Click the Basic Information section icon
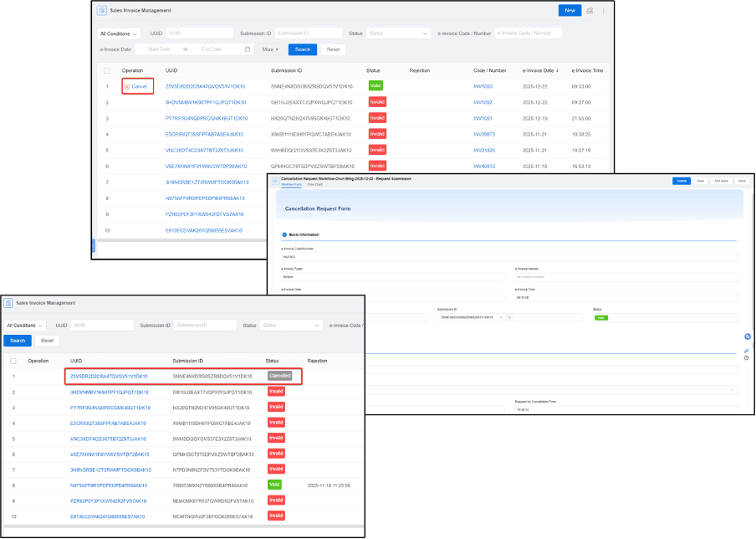This screenshot has height=539, width=756. (284, 234)
